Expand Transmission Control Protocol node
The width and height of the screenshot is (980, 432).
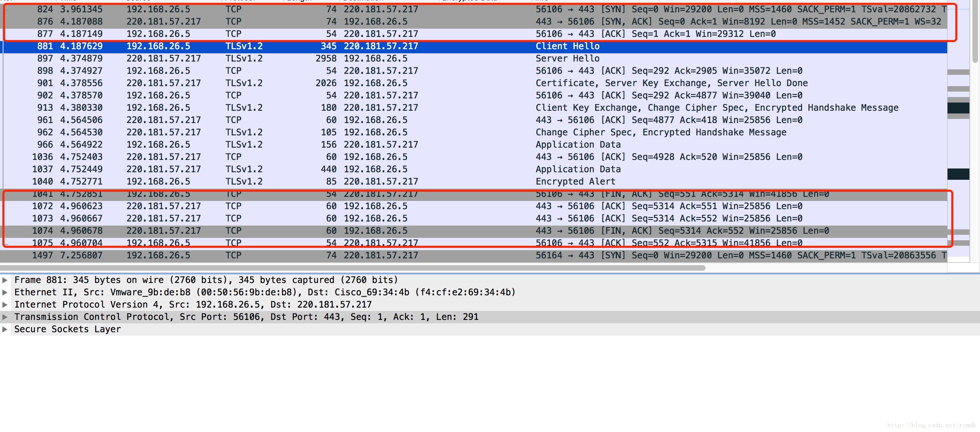coord(5,317)
